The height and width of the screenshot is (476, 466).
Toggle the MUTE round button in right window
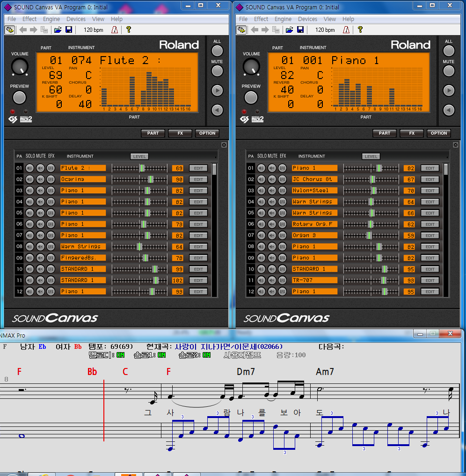[x=448, y=71]
